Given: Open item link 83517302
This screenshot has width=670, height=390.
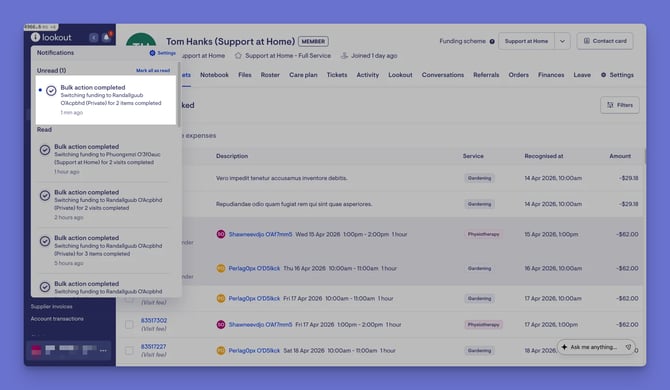Looking at the screenshot, I should pyautogui.click(x=154, y=320).
